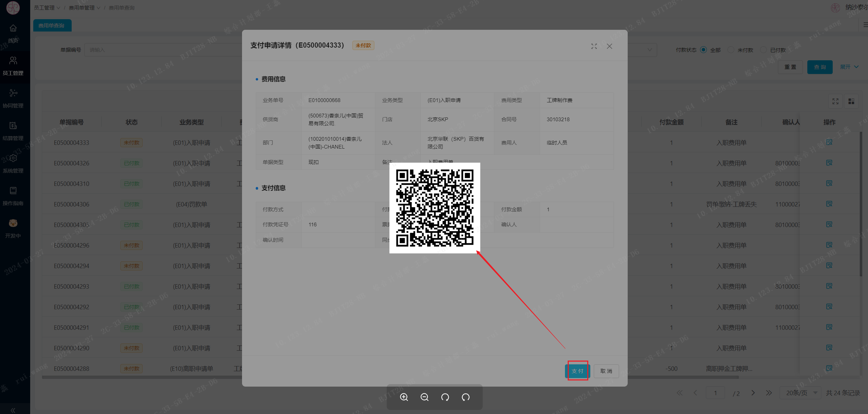Open detail icon for row E0500004288
Viewport: 868px width, 414px height.
[829, 368]
